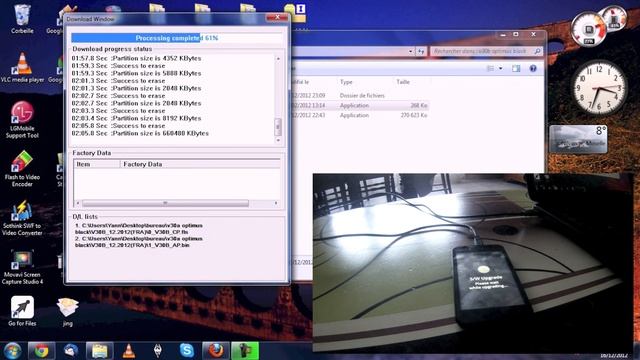Launch Movavi Screen Capture Studio 4
The height and width of the screenshot is (360, 640).
click(22, 267)
